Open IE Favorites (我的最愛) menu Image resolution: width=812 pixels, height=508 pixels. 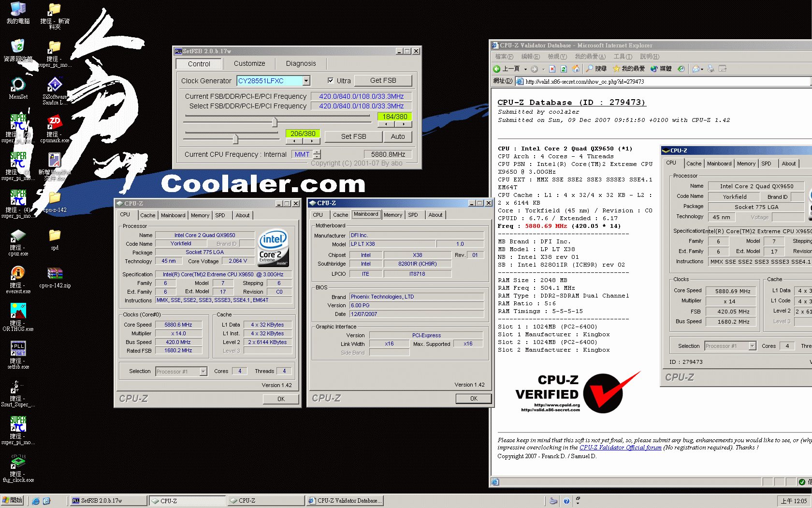point(590,57)
